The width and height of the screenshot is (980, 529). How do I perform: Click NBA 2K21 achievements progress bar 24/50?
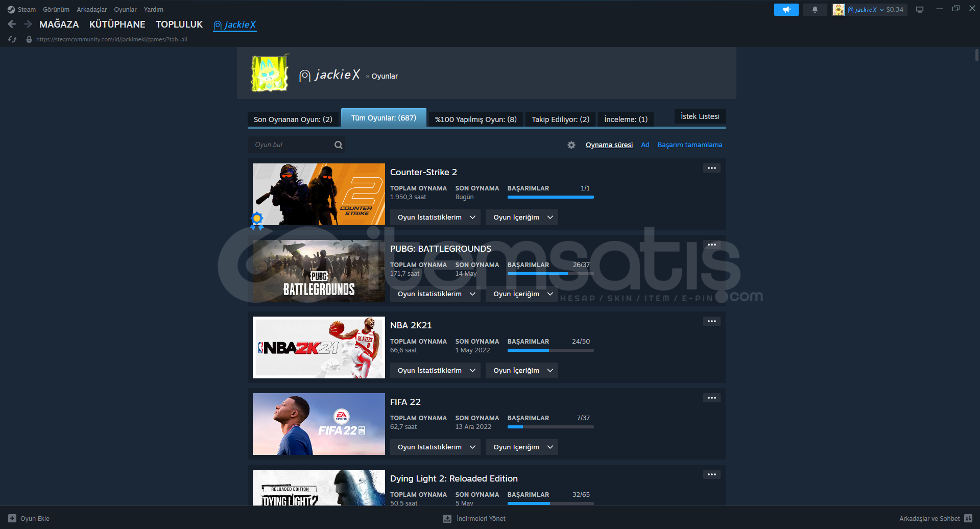[x=551, y=350]
